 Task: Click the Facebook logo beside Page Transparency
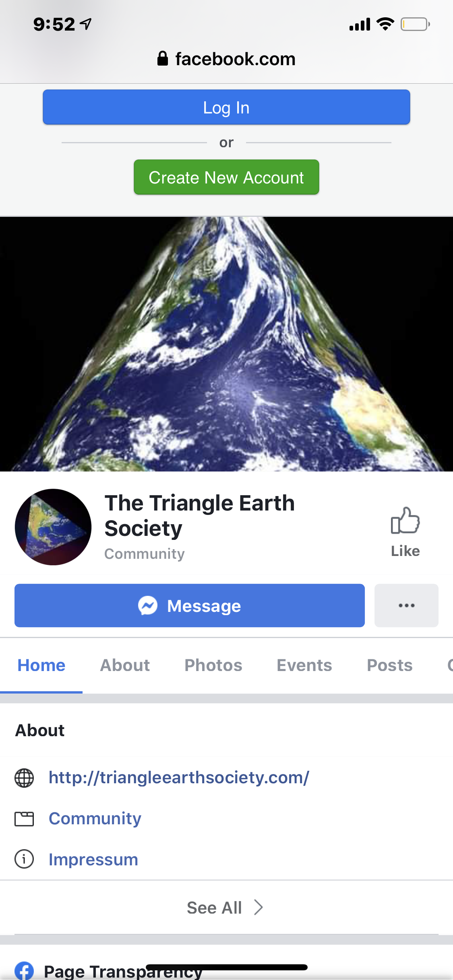tap(24, 971)
